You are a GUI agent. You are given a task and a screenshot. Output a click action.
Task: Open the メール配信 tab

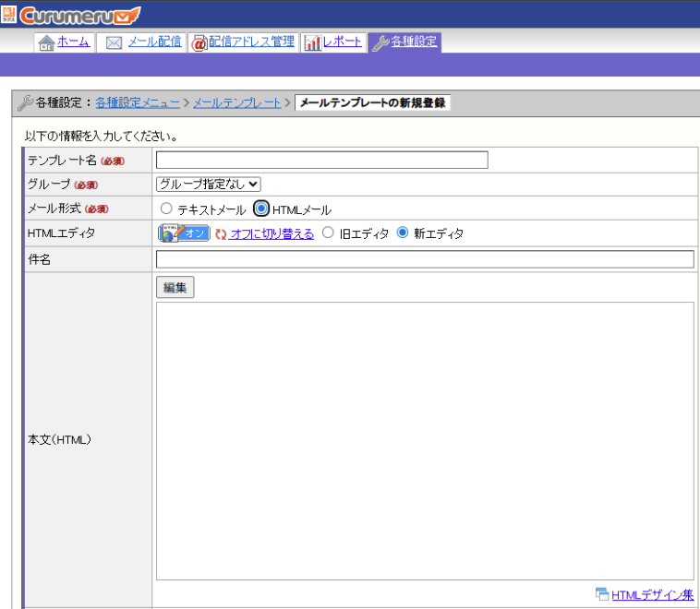click(153, 42)
